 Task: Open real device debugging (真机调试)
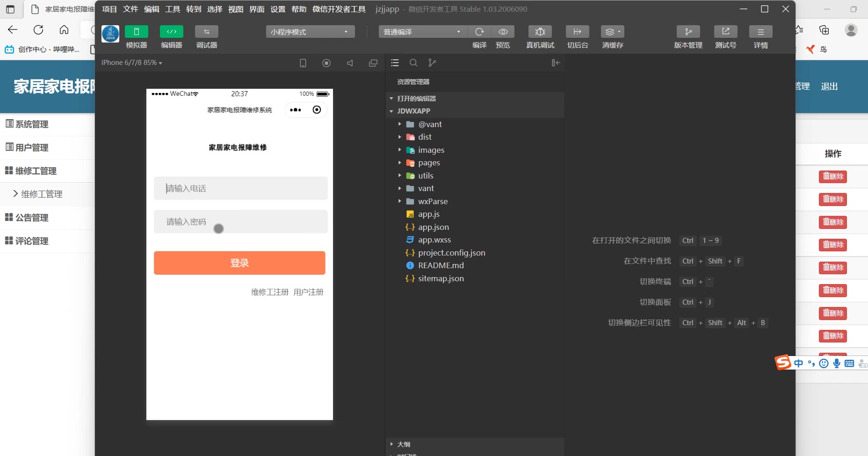(x=540, y=32)
